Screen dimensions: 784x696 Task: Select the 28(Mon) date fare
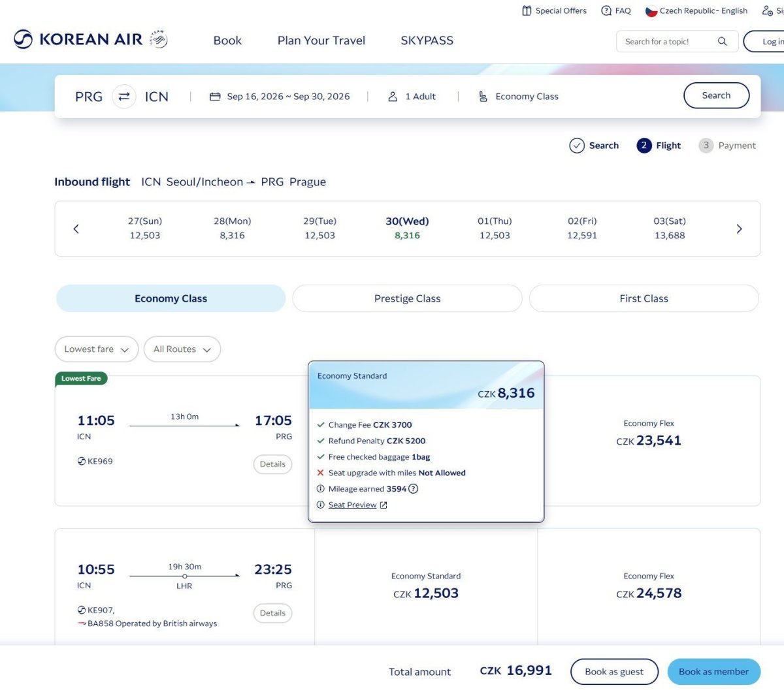(232, 229)
